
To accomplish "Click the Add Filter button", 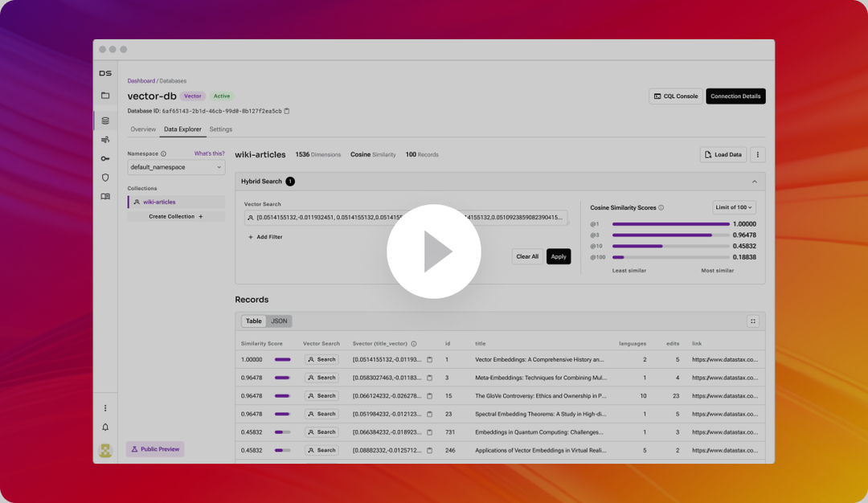I will [x=265, y=237].
